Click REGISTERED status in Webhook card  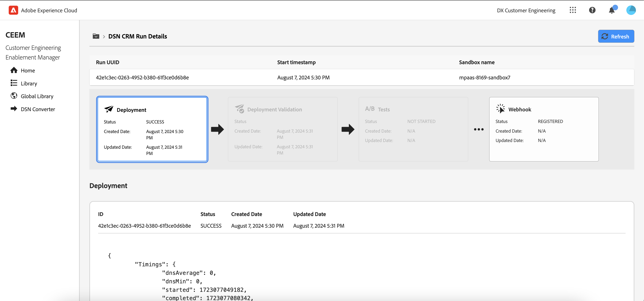pyautogui.click(x=550, y=121)
